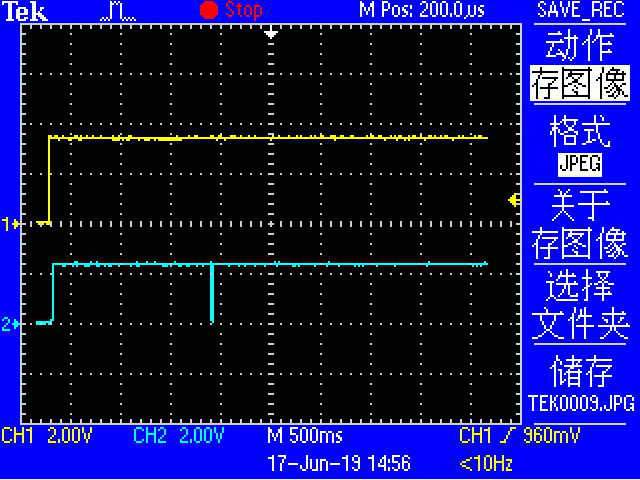Viewport: 640px width, 480px height.
Task: Click the M 500ms timebase readout
Action: (x=304, y=436)
